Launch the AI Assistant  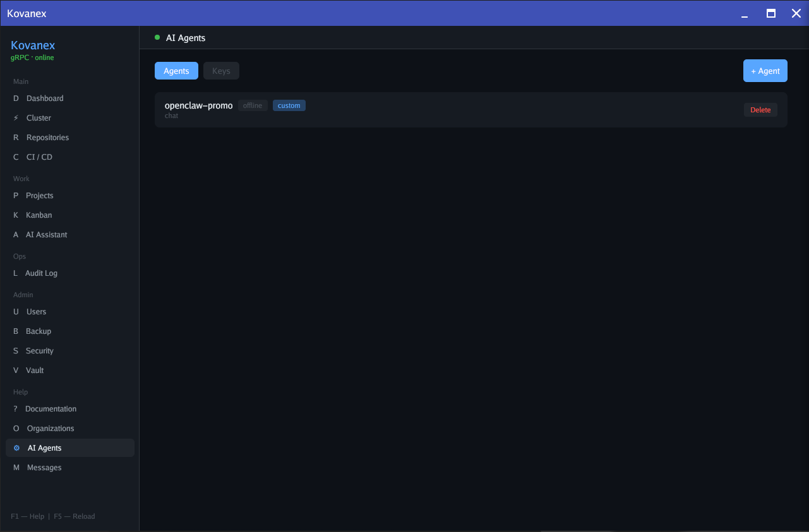(x=46, y=234)
